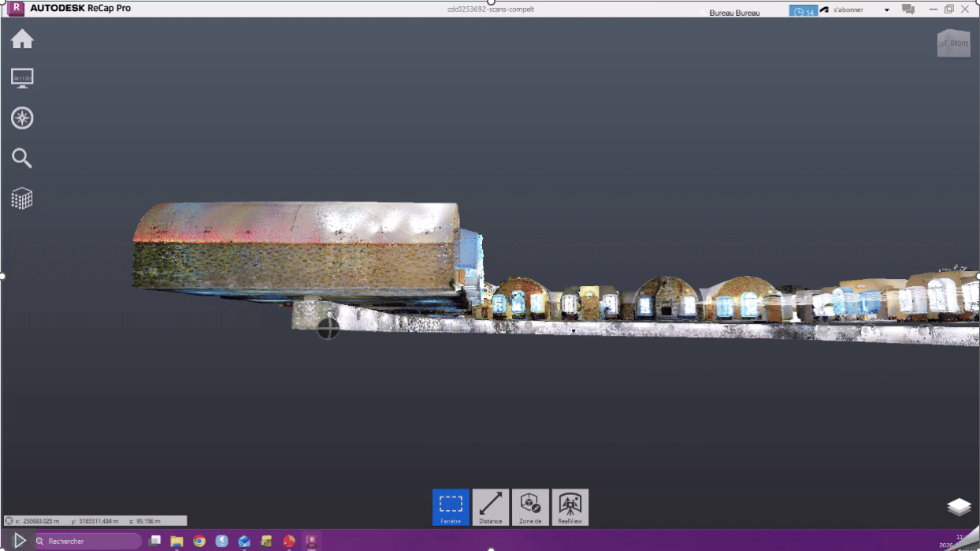Viewport: 980px width, 551px height.
Task: Open the point cloud grid cube tool
Action: coord(22,199)
